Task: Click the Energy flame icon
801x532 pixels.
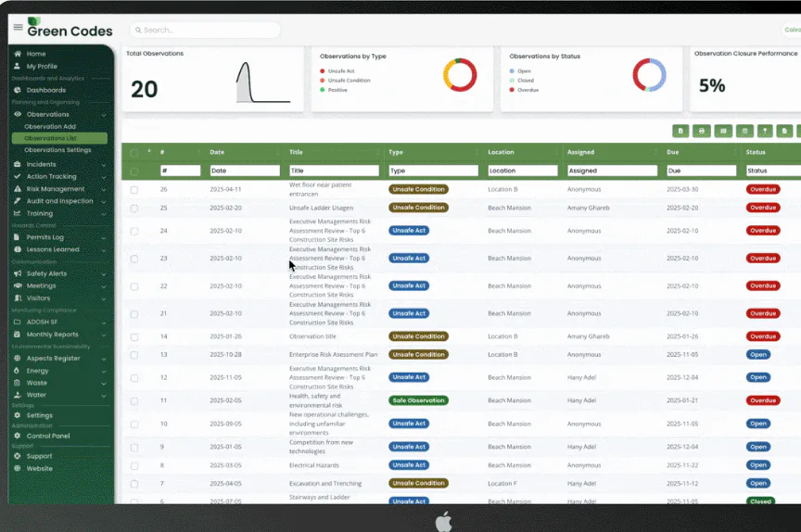Action: point(17,371)
